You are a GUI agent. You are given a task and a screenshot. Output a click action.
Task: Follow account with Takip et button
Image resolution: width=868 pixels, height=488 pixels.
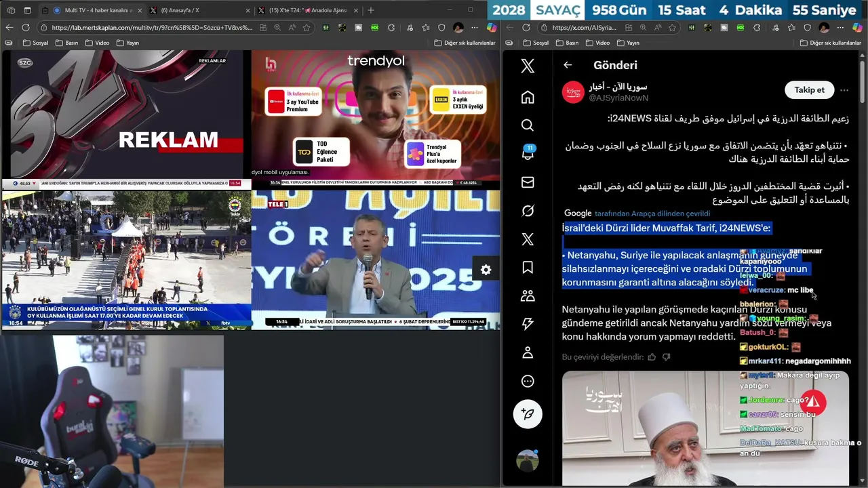(x=809, y=89)
